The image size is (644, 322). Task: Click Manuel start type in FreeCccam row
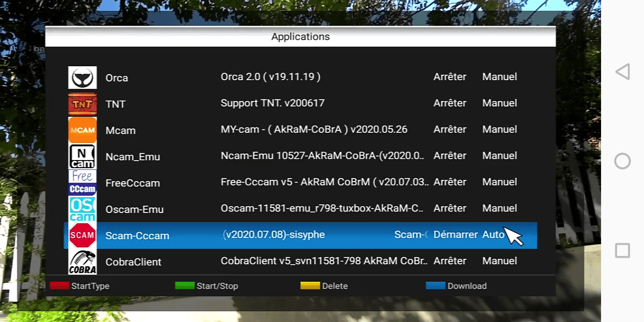500,182
